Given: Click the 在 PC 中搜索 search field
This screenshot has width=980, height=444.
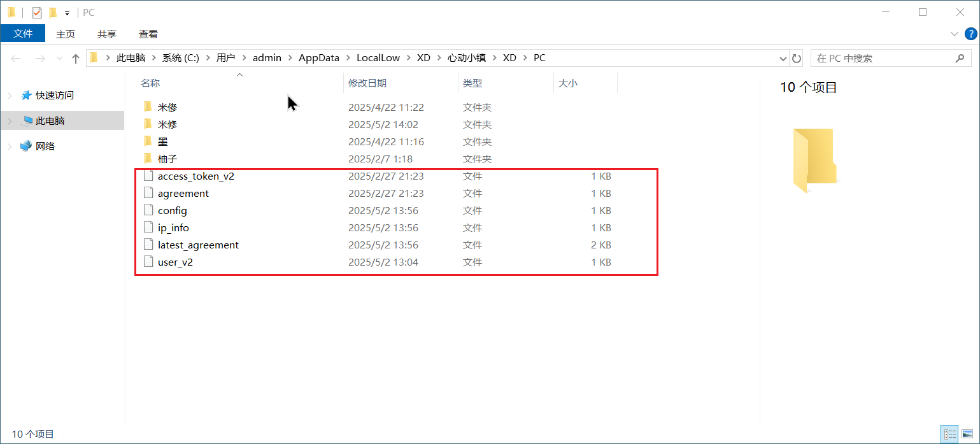Looking at the screenshot, I should (x=883, y=58).
